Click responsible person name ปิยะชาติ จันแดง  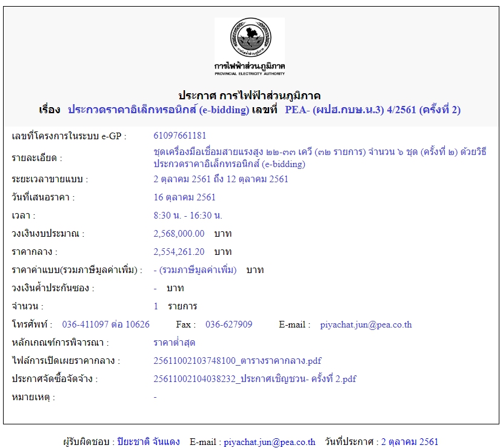coord(148,441)
